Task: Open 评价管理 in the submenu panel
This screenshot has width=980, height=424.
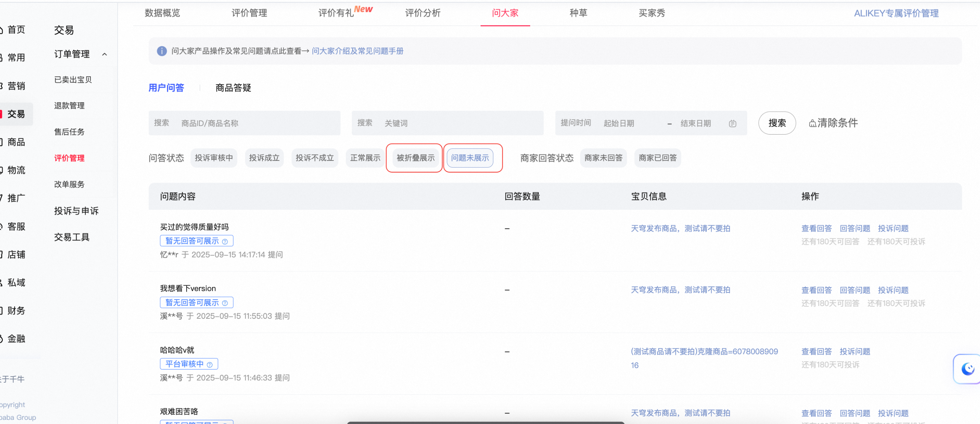Action: (69, 158)
